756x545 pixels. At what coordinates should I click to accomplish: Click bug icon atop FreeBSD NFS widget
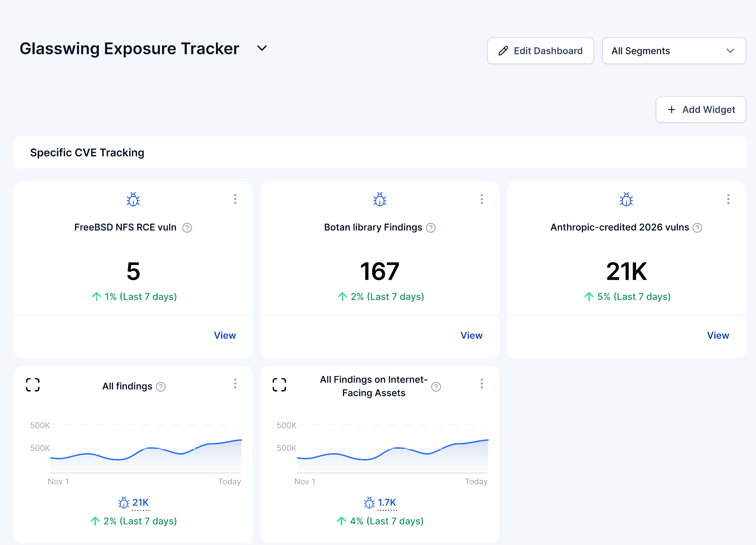coord(133,200)
